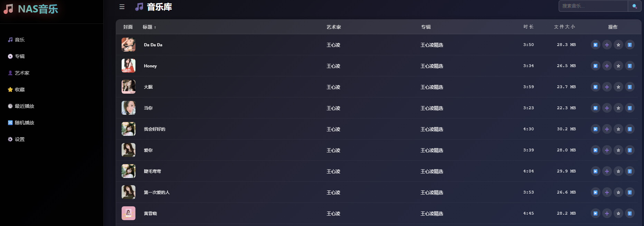Show info for 当你 track
The height and width of the screenshot is (226, 644).
630,108
